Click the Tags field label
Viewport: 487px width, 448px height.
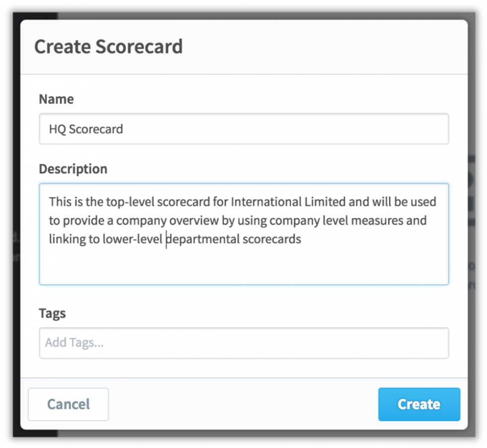pyautogui.click(x=52, y=313)
